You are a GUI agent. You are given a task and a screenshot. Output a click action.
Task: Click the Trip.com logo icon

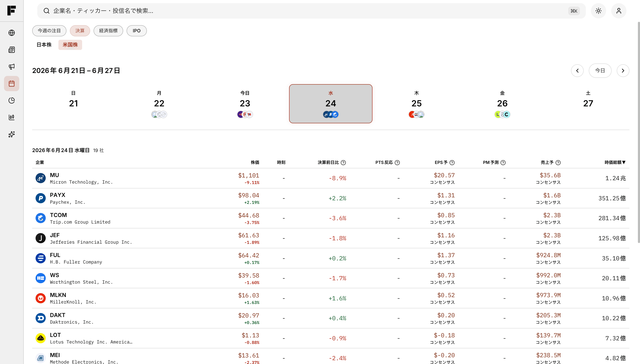point(40,218)
